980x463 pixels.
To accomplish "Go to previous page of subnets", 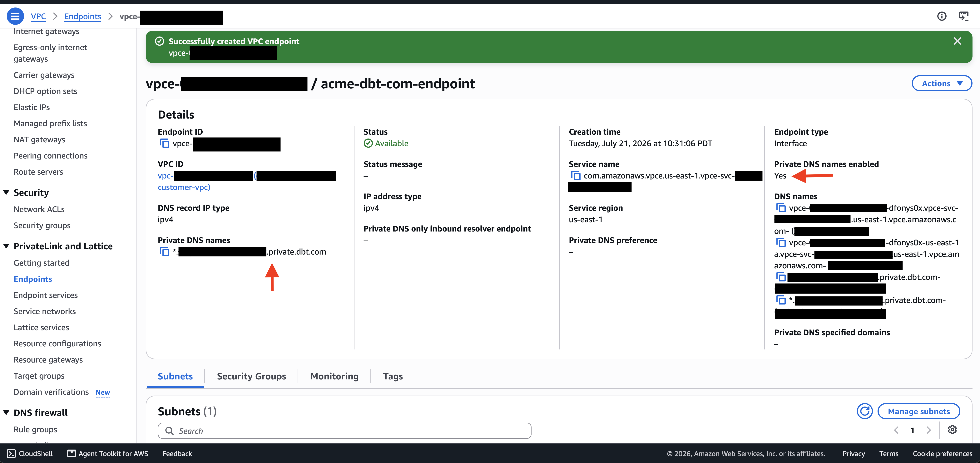I will click(x=896, y=430).
